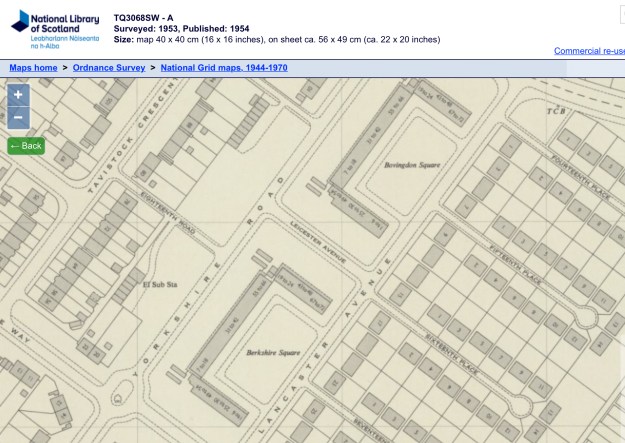Click the map sheet title TQ3068SW - A
This screenshot has width=625, height=443.
[x=143, y=18]
